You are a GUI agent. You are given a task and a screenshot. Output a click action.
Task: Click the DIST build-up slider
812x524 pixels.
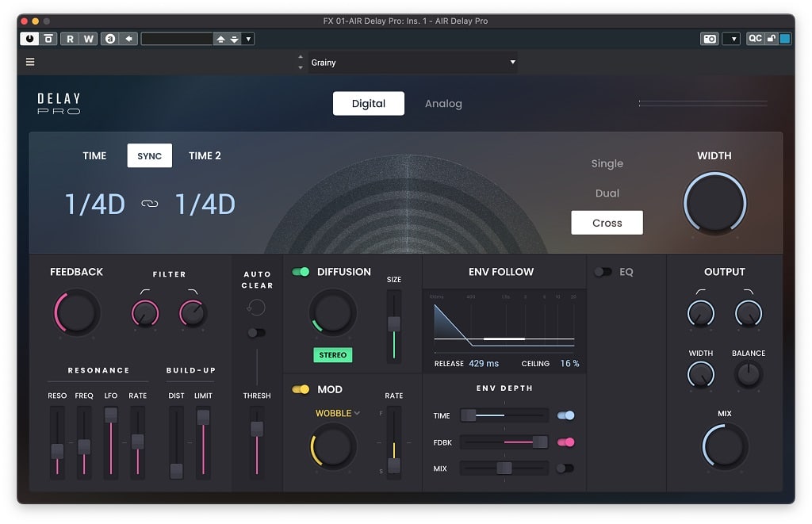click(x=176, y=442)
